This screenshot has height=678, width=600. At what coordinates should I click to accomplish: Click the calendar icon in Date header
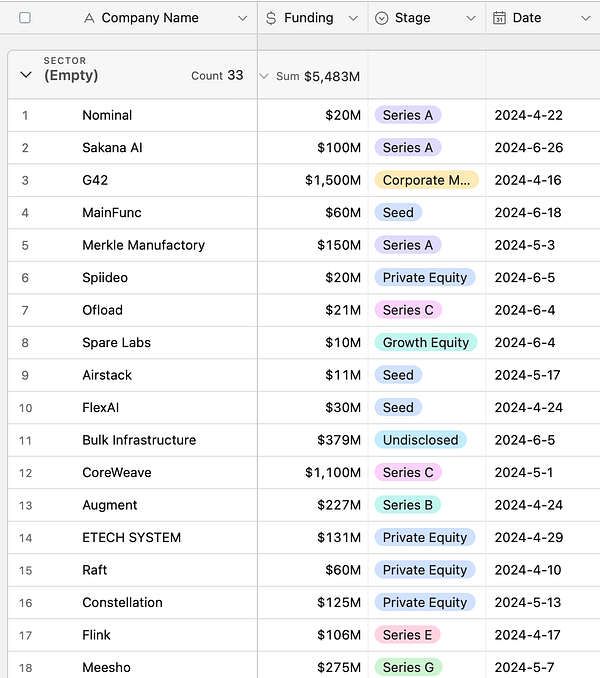(x=499, y=18)
